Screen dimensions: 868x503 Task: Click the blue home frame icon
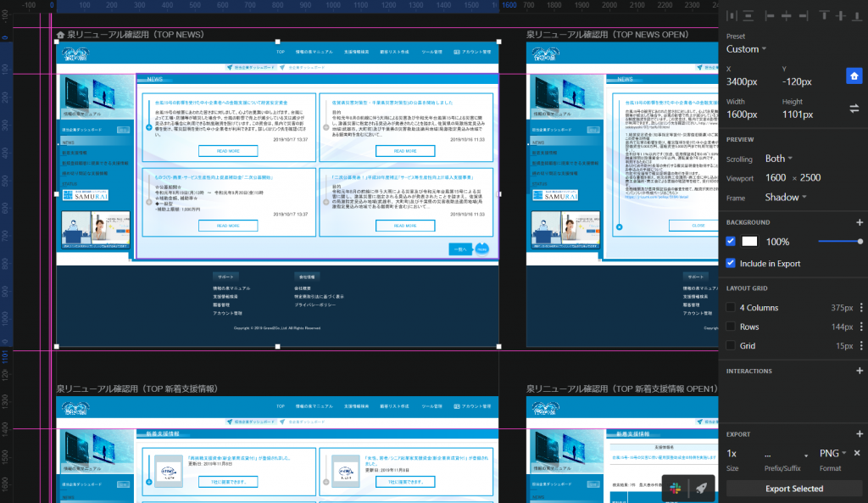pyautogui.click(x=854, y=76)
